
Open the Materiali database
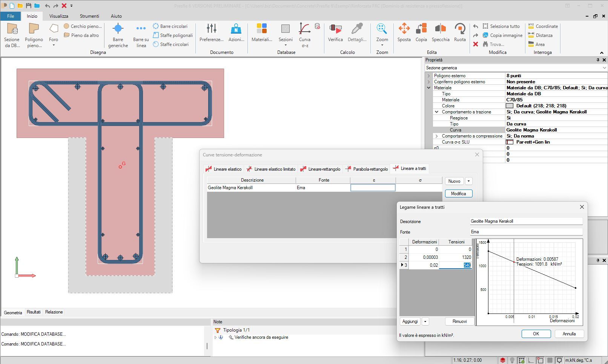click(262, 33)
